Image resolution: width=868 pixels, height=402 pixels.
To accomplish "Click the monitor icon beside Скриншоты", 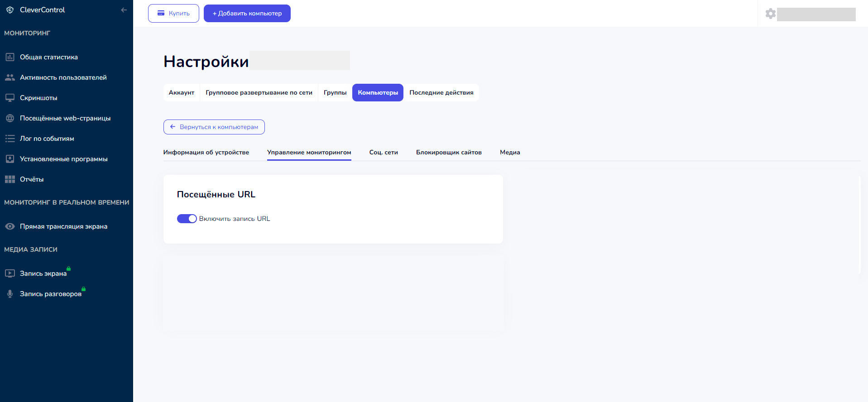I will tap(10, 98).
